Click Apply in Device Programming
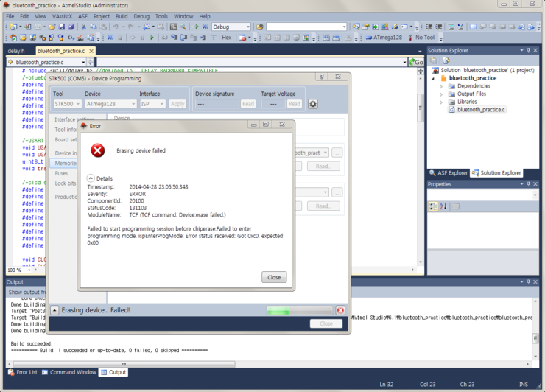This screenshot has height=392, width=545. click(x=177, y=104)
